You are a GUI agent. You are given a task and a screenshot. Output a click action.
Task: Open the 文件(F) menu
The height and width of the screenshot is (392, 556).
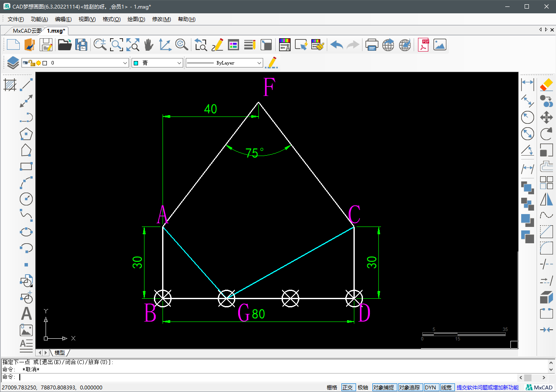click(x=16, y=19)
